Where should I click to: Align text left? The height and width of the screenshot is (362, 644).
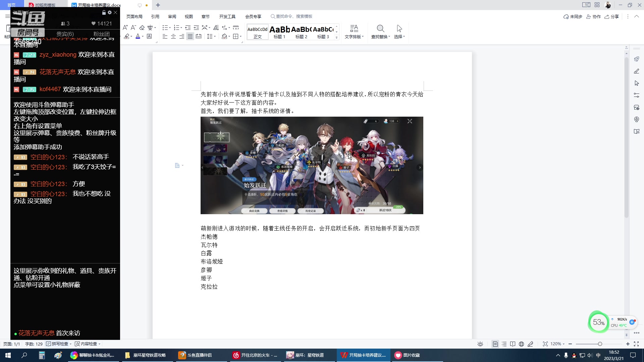tap(165, 36)
